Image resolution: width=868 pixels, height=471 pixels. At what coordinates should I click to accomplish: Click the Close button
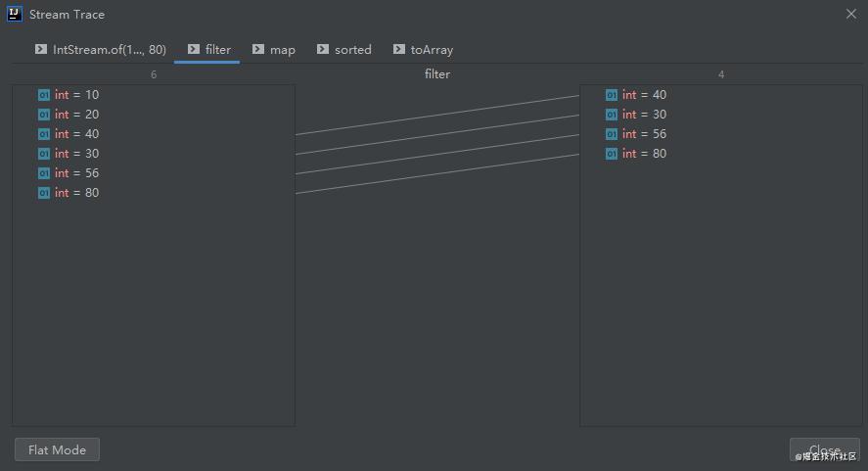pos(825,449)
